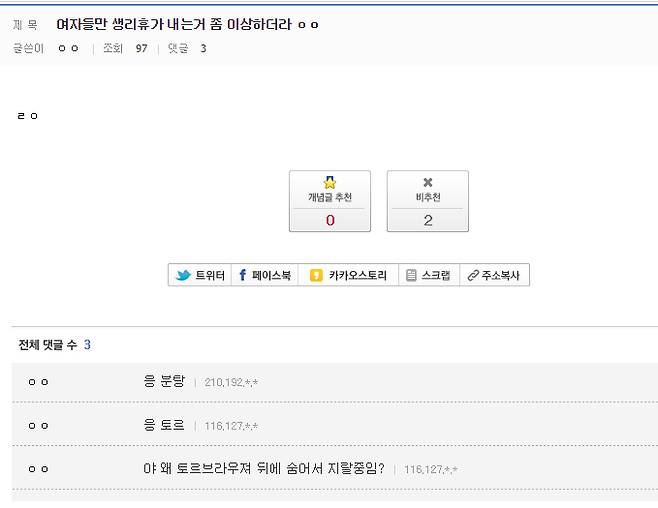Click the IP address 210.192.*.*

point(231,382)
